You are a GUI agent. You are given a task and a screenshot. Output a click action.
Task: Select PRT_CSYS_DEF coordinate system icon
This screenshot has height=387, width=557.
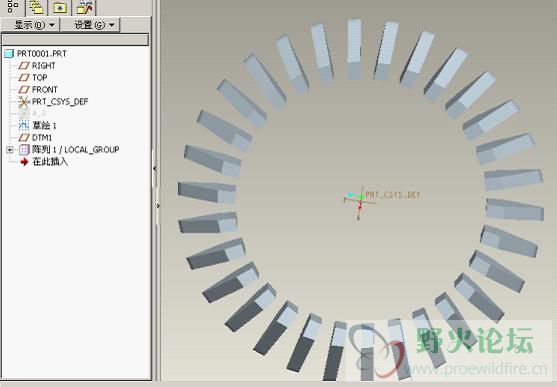point(23,102)
